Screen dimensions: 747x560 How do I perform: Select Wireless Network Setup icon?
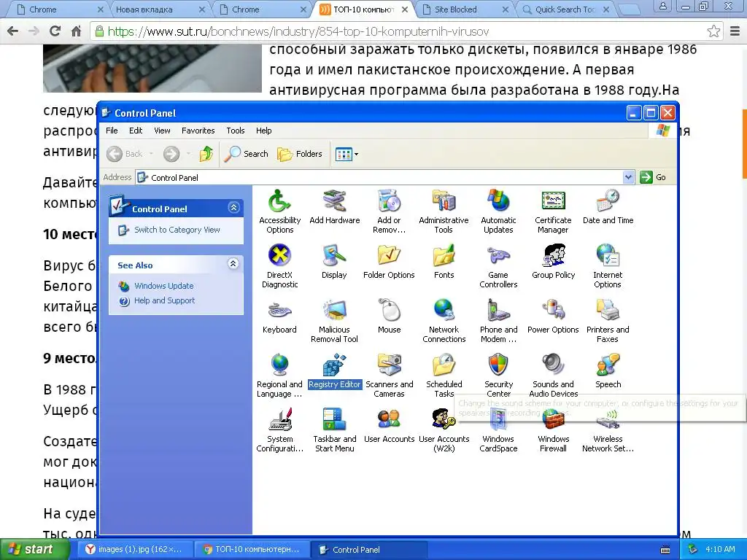pos(608,420)
